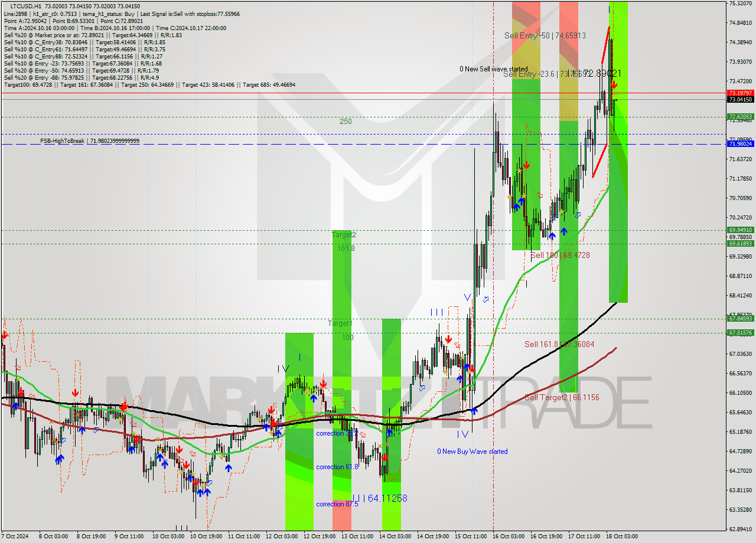Click the '11 Oct 11:00' time axis label
The image size is (756, 543).
pos(243,537)
